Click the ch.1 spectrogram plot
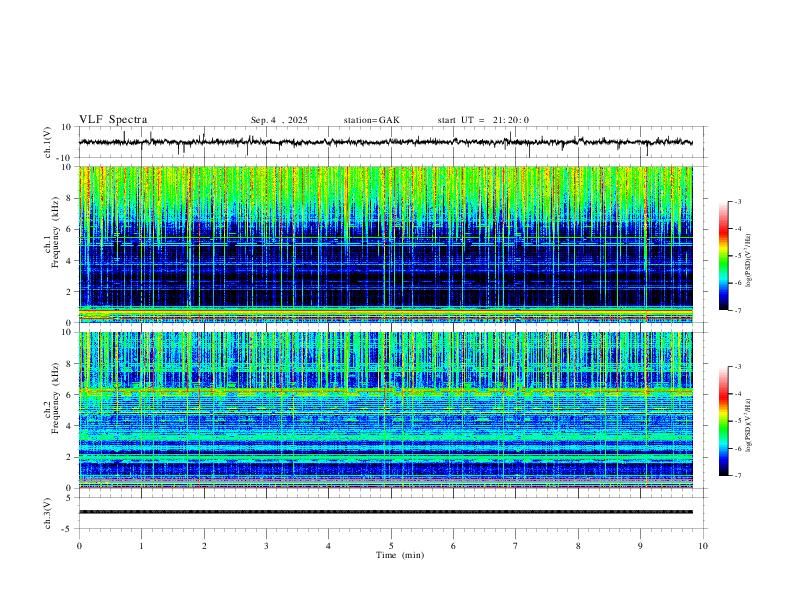The image size is (792, 612). pos(385,244)
